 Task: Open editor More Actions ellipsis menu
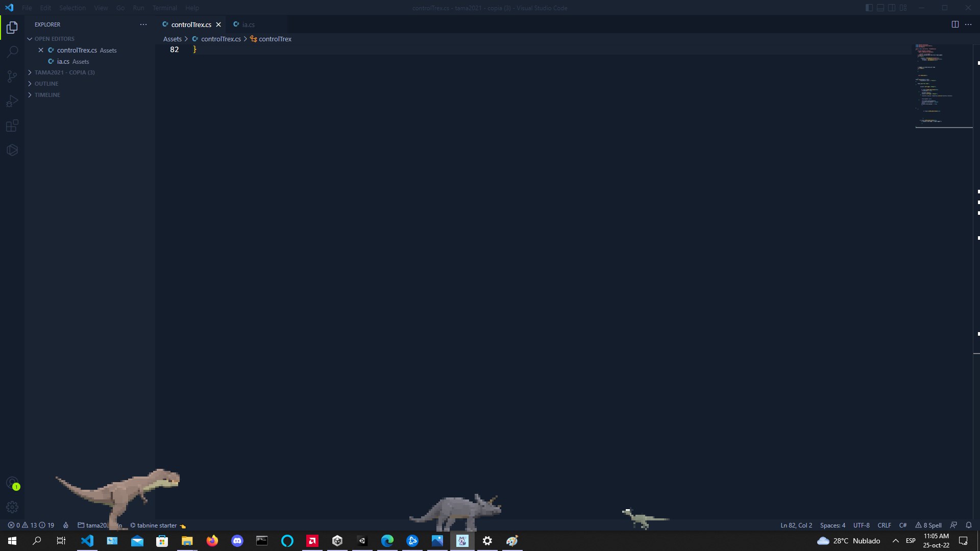click(968, 24)
